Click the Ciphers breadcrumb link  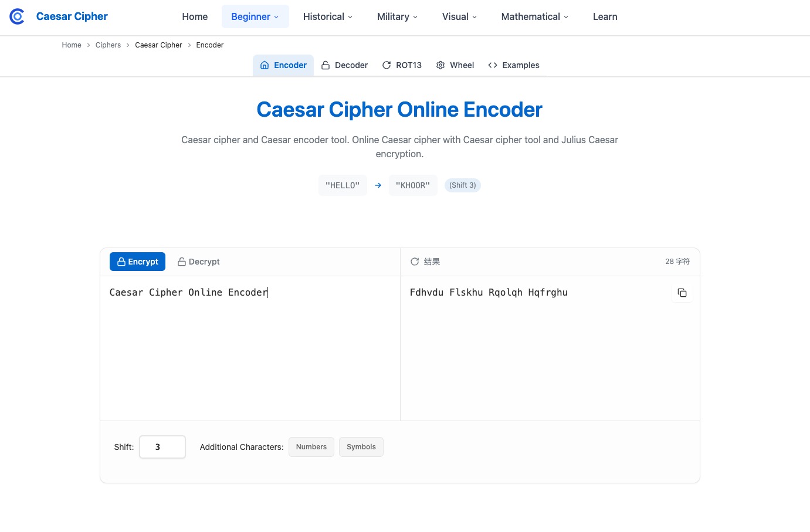click(108, 45)
